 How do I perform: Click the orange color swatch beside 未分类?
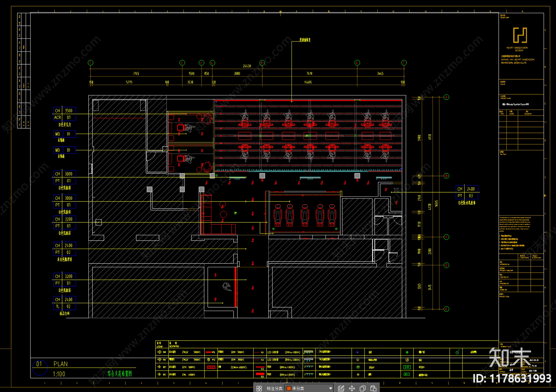point(289,388)
